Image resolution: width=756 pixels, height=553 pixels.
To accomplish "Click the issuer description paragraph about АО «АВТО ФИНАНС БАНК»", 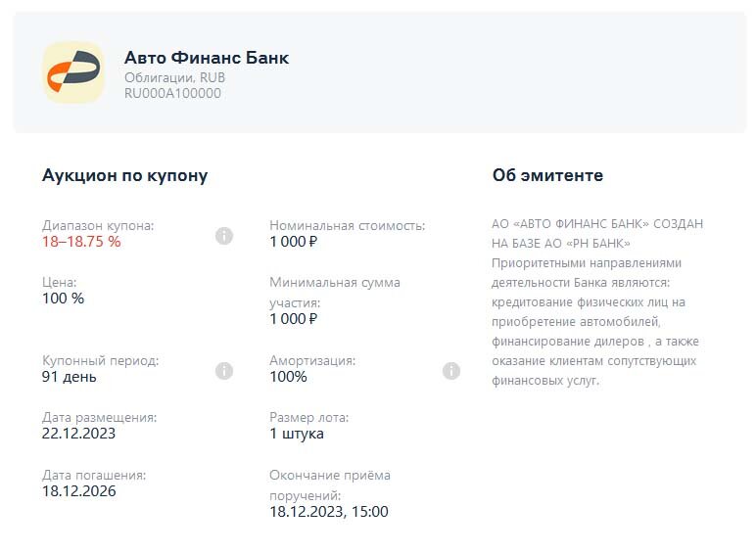I will 597,302.
